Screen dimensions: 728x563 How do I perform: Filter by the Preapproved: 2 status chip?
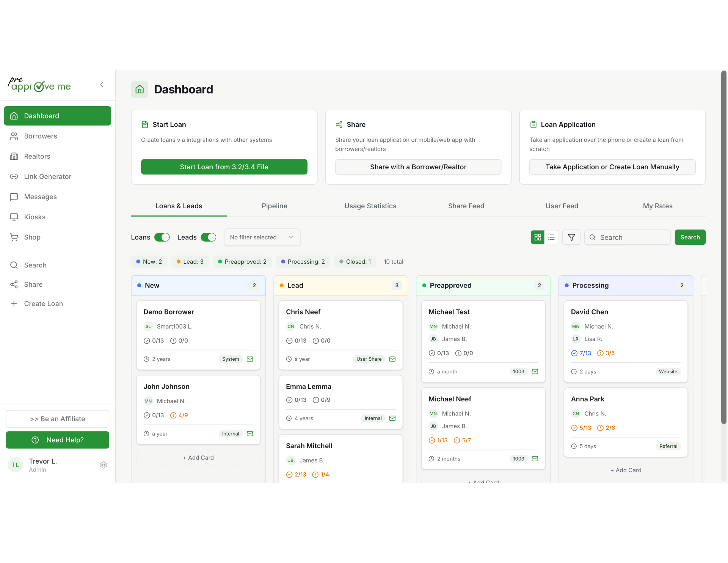click(x=242, y=262)
